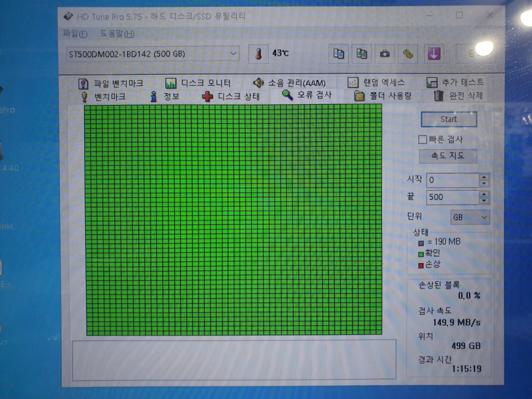Switch to the 벤치마크 tab

pos(103,97)
